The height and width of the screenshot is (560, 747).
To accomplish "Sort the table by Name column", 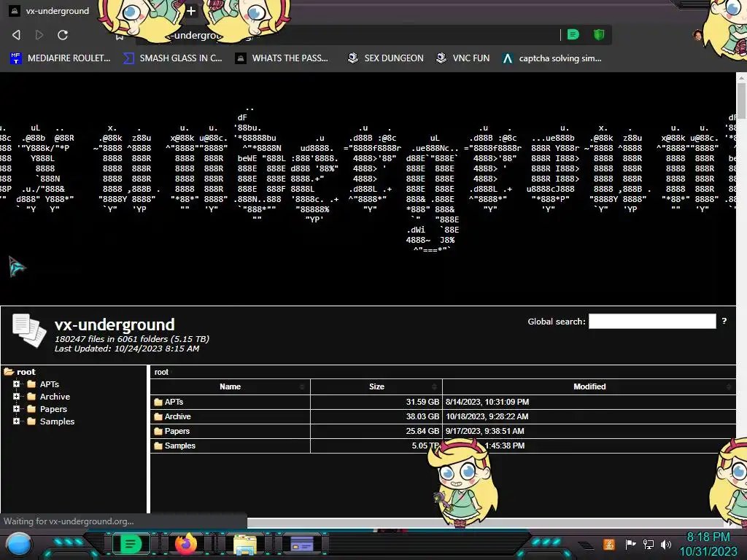I will click(x=230, y=386).
